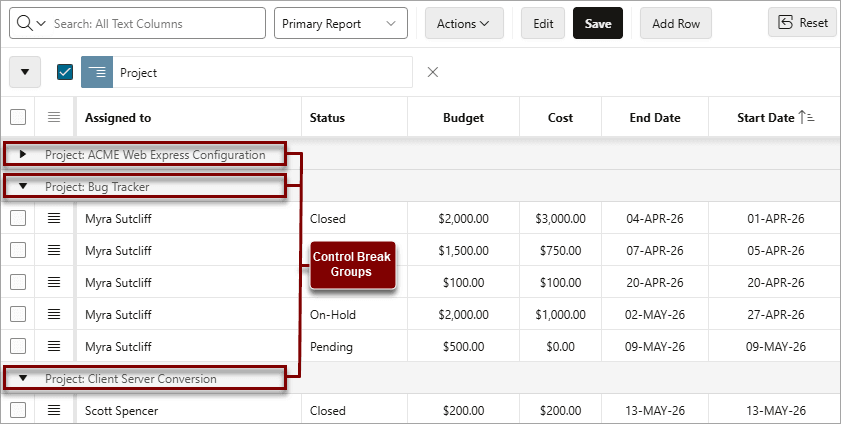The width and height of the screenshot is (841, 424).
Task: Open row actions menu for the Pending row
Action: (54, 346)
